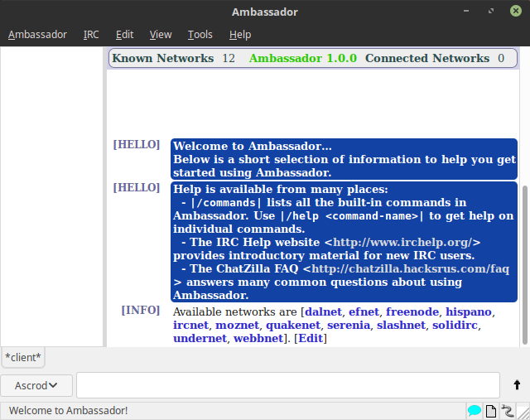Click the moznet network link
This screenshot has height=420, width=530.
pyautogui.click(x=237, y=325)
